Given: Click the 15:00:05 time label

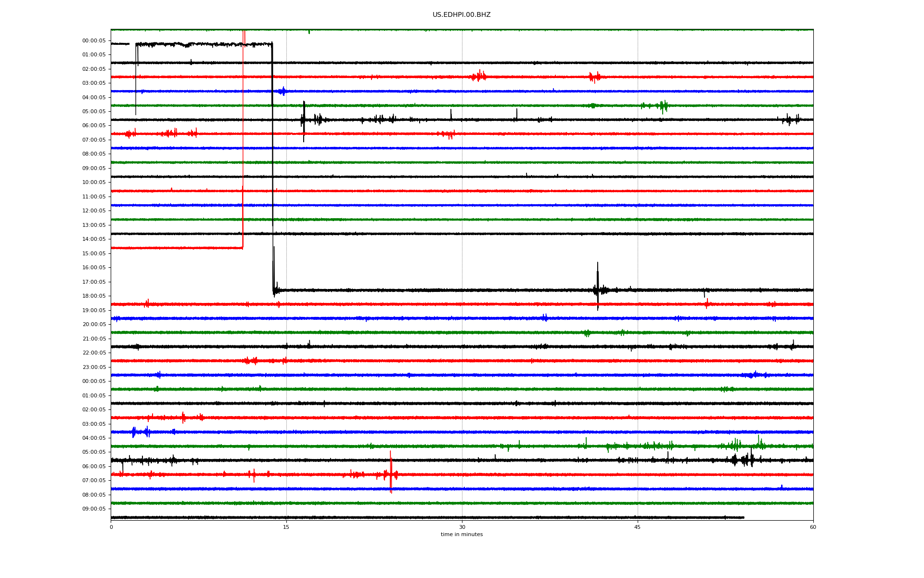Looking at the screenshot, I should tap(94, 253).
